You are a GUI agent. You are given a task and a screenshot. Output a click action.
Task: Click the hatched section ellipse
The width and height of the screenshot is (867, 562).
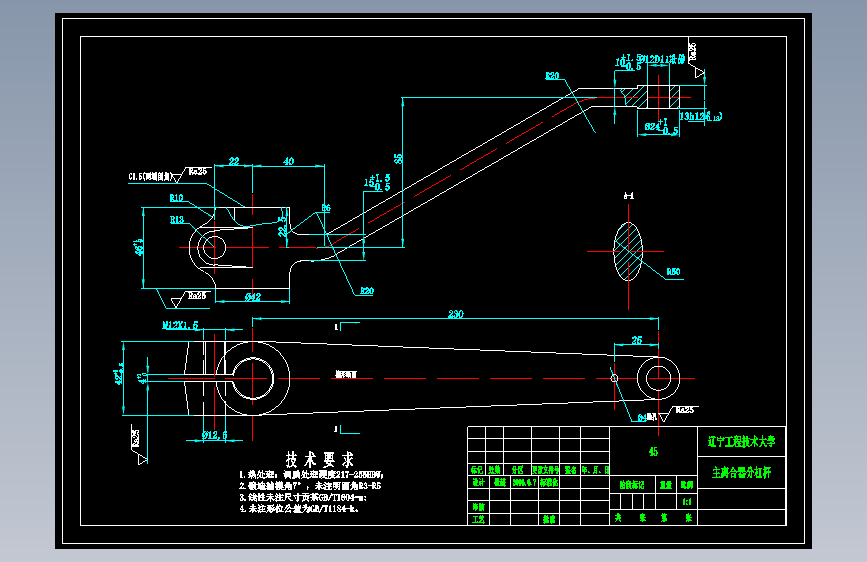[629, 251]
